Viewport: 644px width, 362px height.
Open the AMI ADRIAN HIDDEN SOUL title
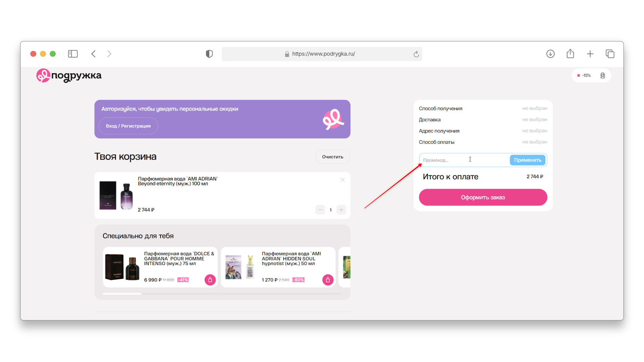pos(291,259)
